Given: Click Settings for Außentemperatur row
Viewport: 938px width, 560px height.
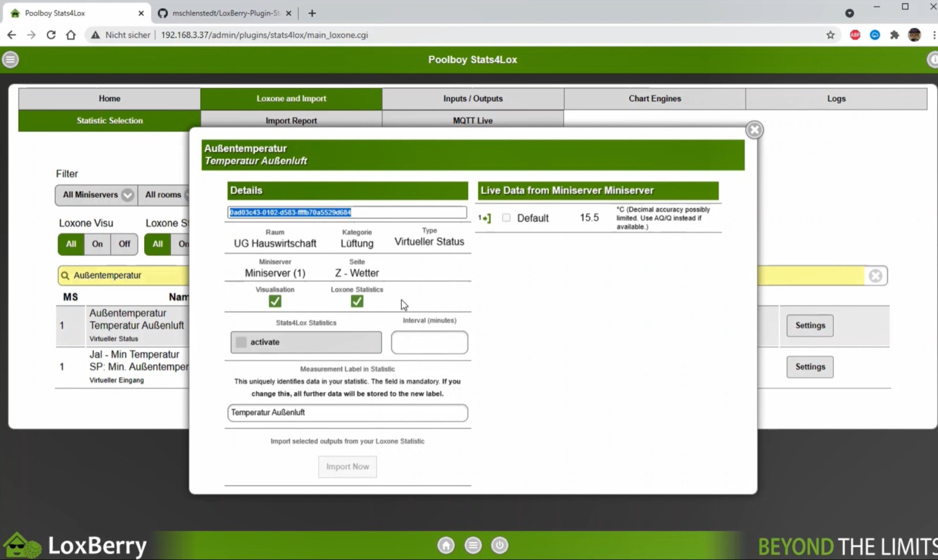Looking at the screenshot, I should click(810, 326).
